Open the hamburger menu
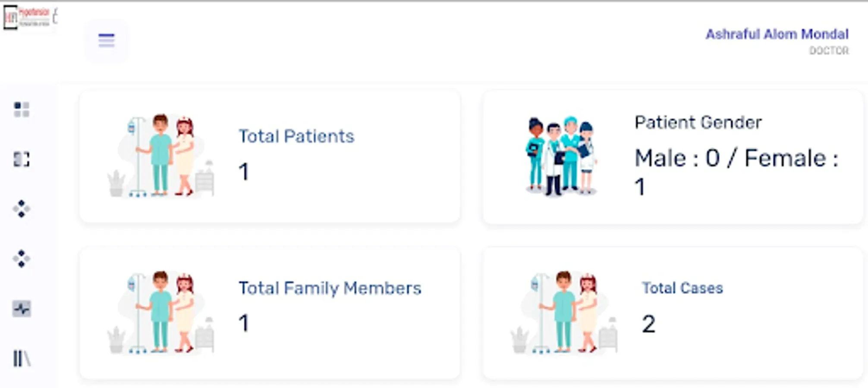868x388 pixels. (107, 41)
